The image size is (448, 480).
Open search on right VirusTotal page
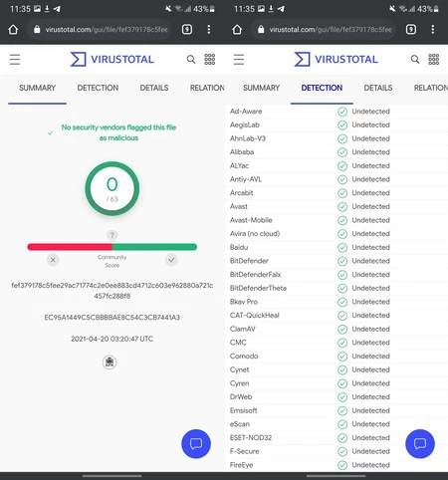point(415,60)
